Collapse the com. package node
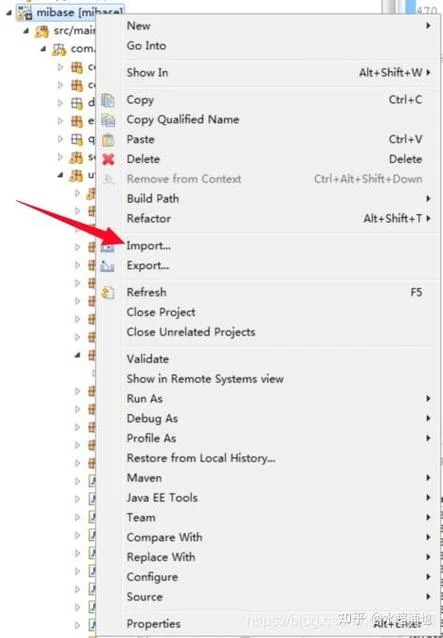 (44, 49)
